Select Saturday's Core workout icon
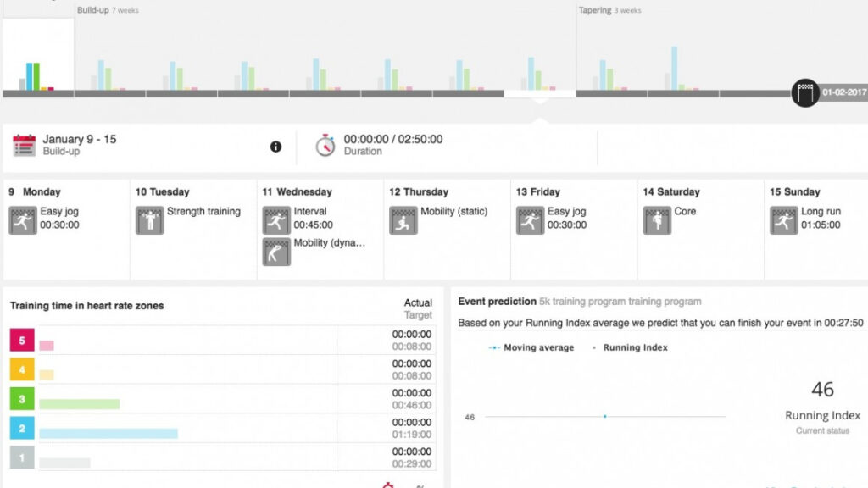Image resolution: width=868 pixels, height=488 pixels. point(657,220)
